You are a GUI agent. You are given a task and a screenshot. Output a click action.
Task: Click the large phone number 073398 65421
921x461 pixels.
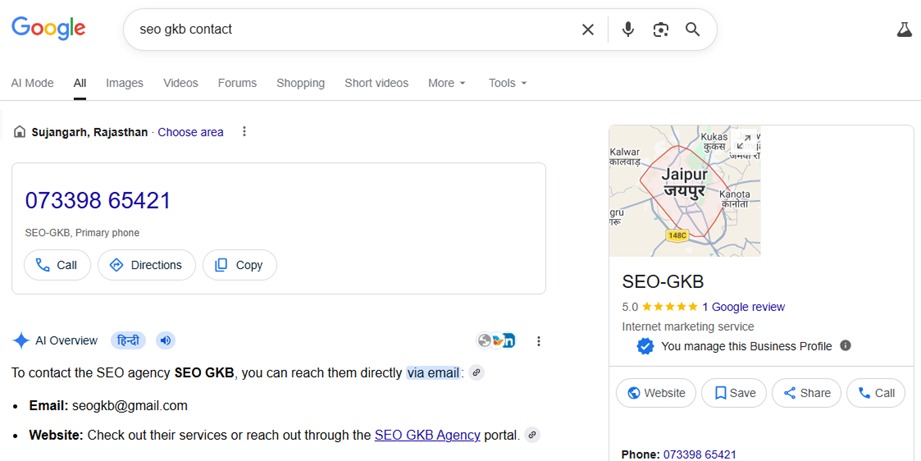click(x=98, y=200)
